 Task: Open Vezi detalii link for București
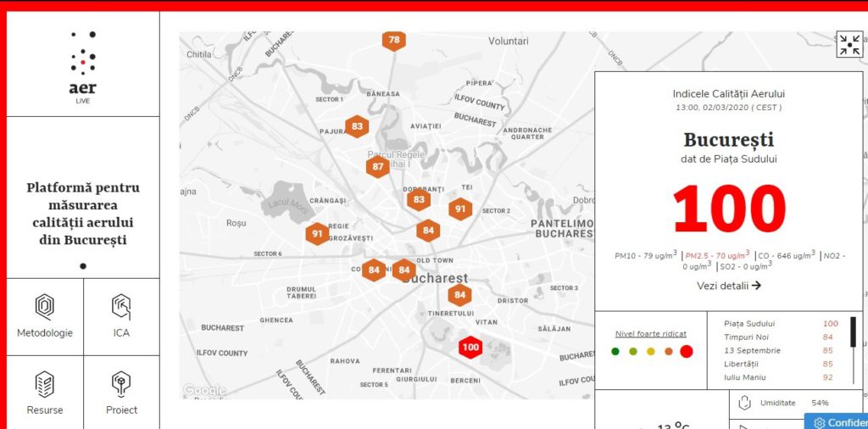tap(728, 286)
